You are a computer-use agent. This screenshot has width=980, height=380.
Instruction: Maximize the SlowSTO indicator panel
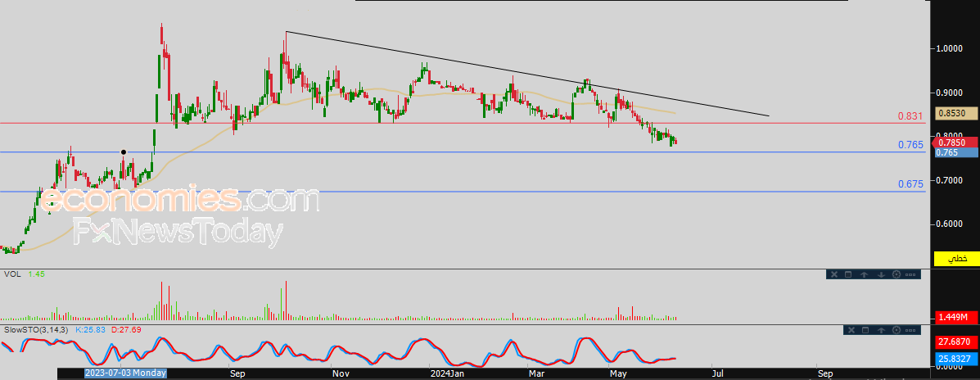pyautogui.click(x=865, y=330)
